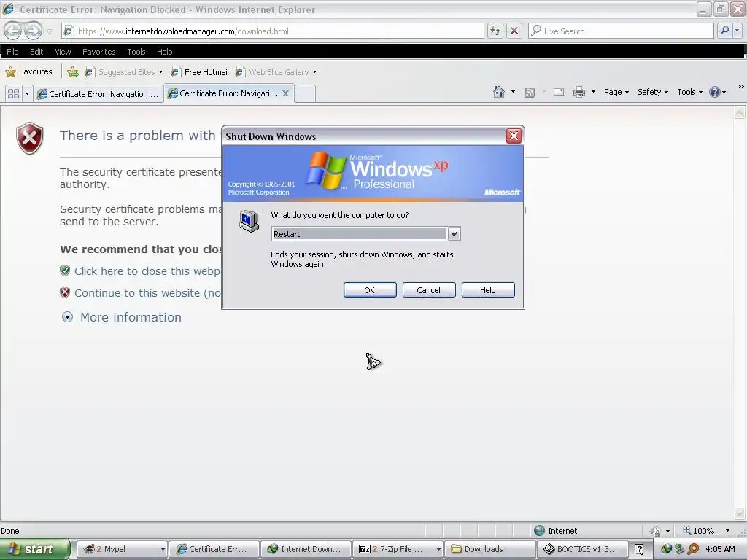The image size is (747, 560).
Task: Open the Home button dropdown arrow
Action: click(x=513, y=92)
